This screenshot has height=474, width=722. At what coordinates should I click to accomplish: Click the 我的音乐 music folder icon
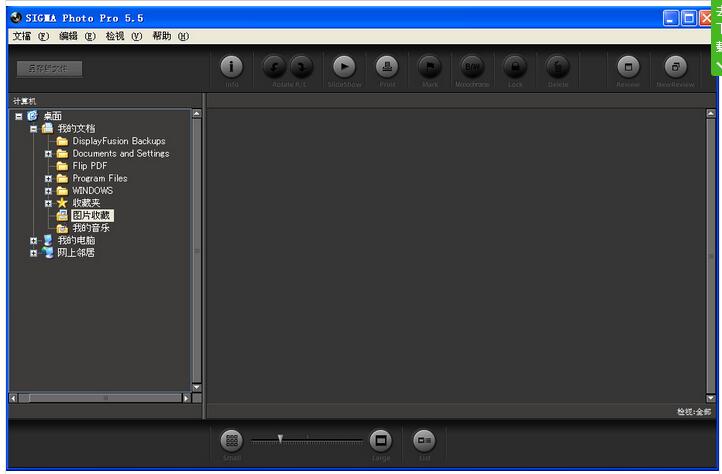62,228
